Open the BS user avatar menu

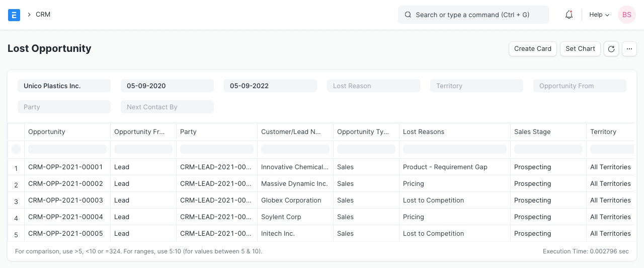coord(626,15)
